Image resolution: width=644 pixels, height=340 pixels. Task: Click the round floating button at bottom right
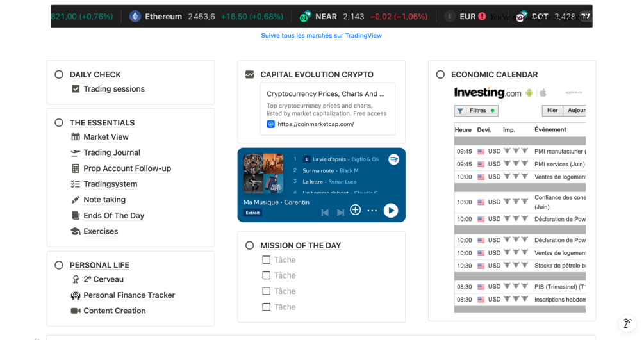[x=627, y=323]
